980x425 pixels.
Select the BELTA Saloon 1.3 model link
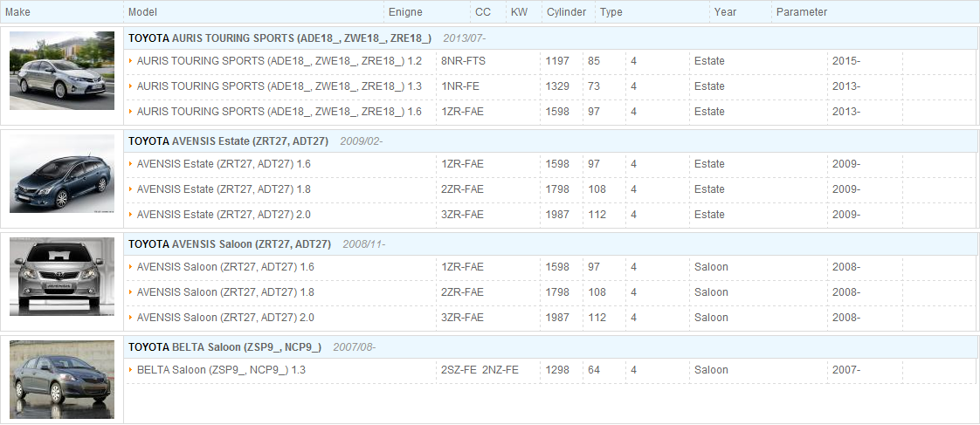[221, 370]
